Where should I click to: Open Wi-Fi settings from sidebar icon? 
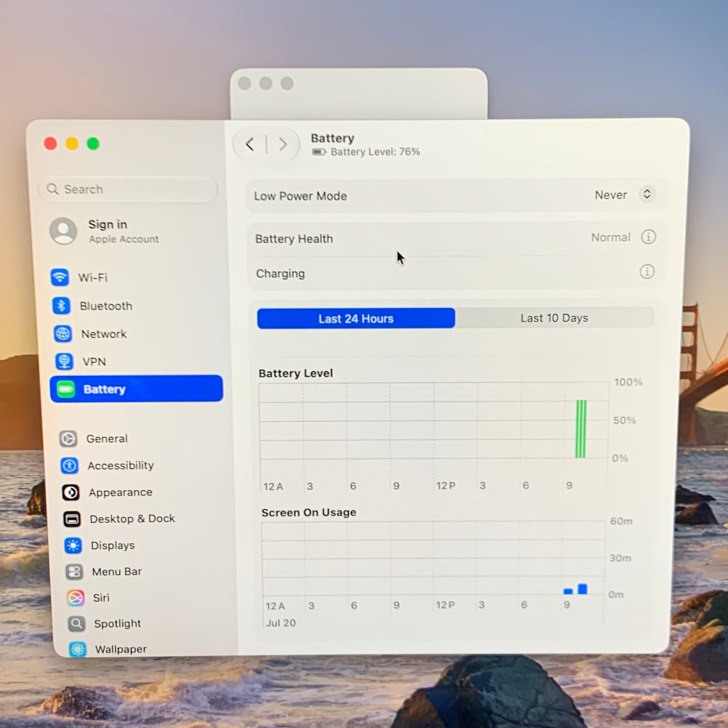59,277
